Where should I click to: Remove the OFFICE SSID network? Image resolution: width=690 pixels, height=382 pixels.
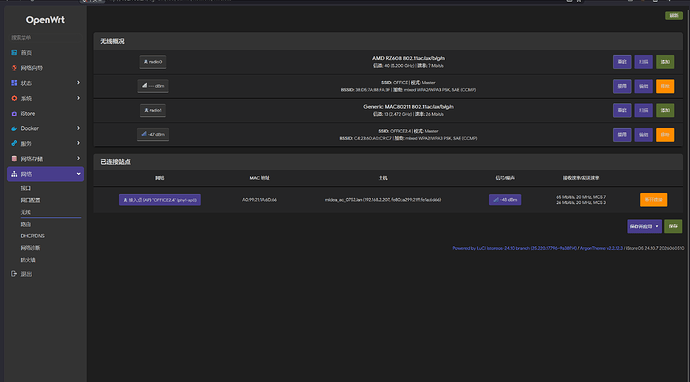(x=665, y=86)
